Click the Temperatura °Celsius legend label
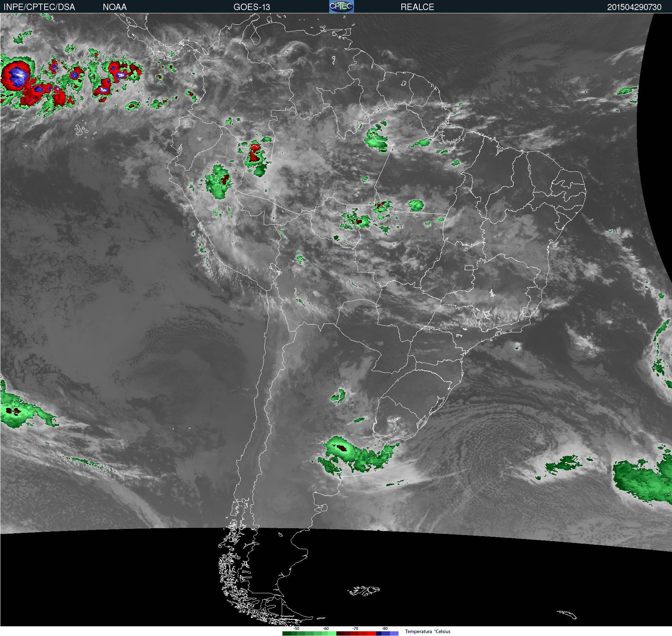The width and height of the screenshot is (672, 636). [x=428, y=631]
